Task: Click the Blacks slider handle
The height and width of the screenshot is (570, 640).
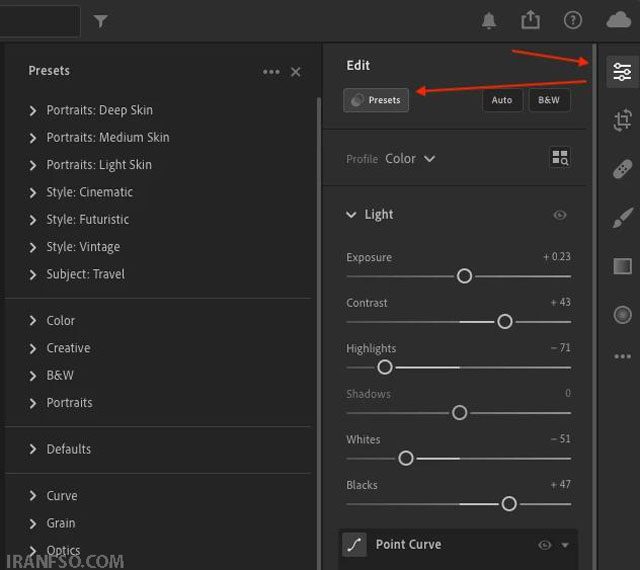Action: coord(509,504)
